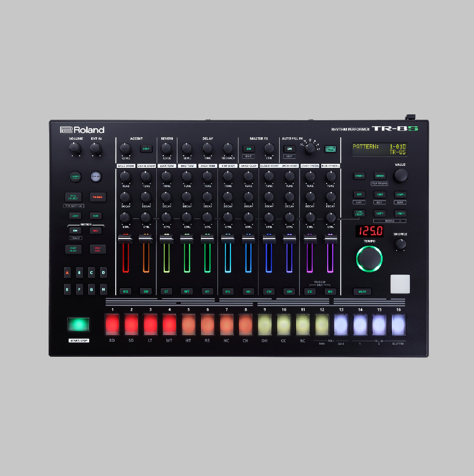Image resolution: width=474 pixels, height=476 pixels.
Task: Click the LAST step button
Action: click(x=75, y=216)
